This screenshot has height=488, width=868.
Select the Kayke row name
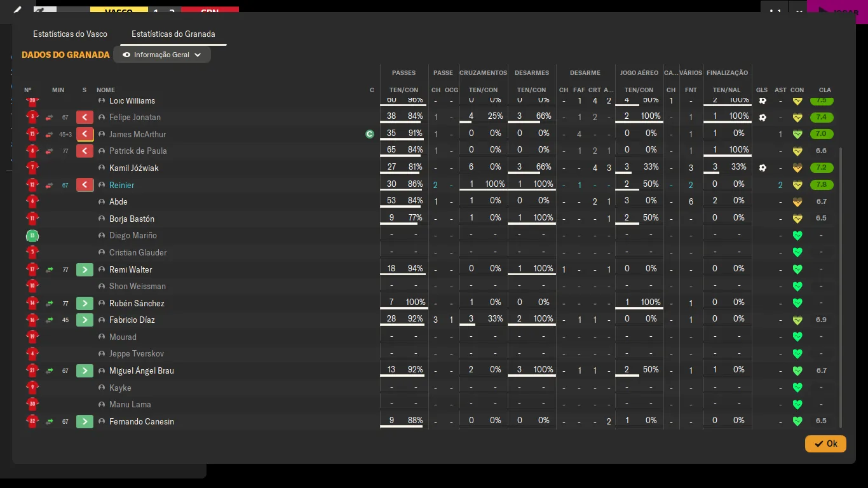point(120,388)
